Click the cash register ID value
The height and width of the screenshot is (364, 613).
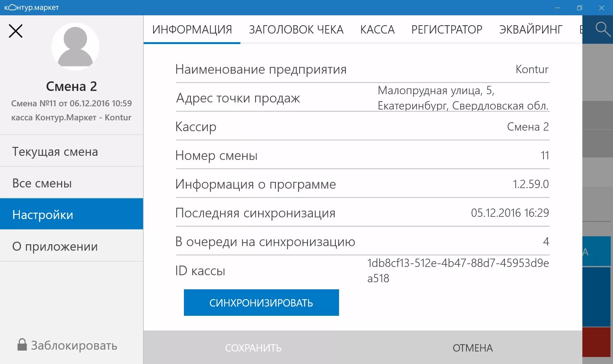(x=458, y=270)
